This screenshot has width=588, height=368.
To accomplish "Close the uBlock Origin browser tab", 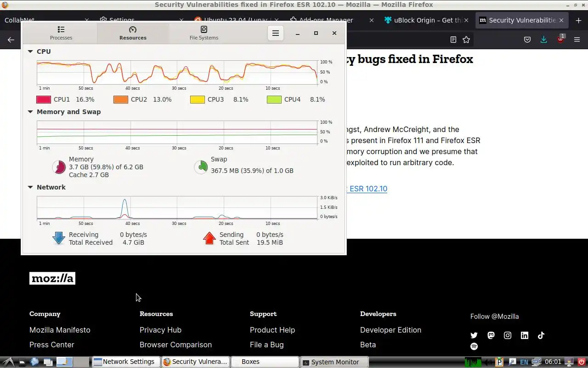I will pyautogui.click(x=466, y=20).
